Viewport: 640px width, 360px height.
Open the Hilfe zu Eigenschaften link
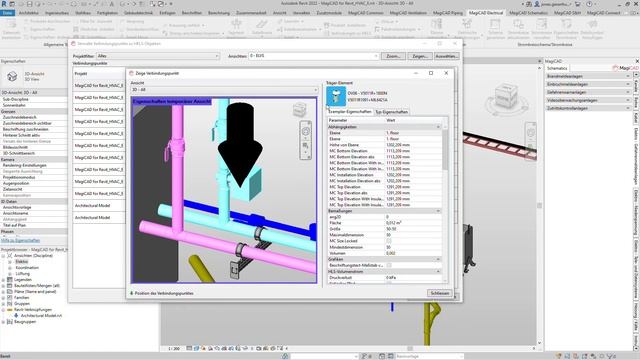20,240
